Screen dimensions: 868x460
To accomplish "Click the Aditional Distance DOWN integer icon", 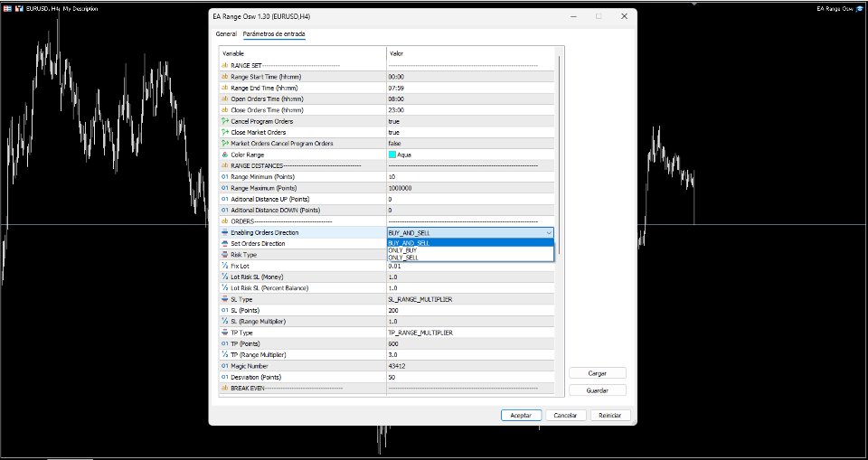I will click(x=225, y=211).
